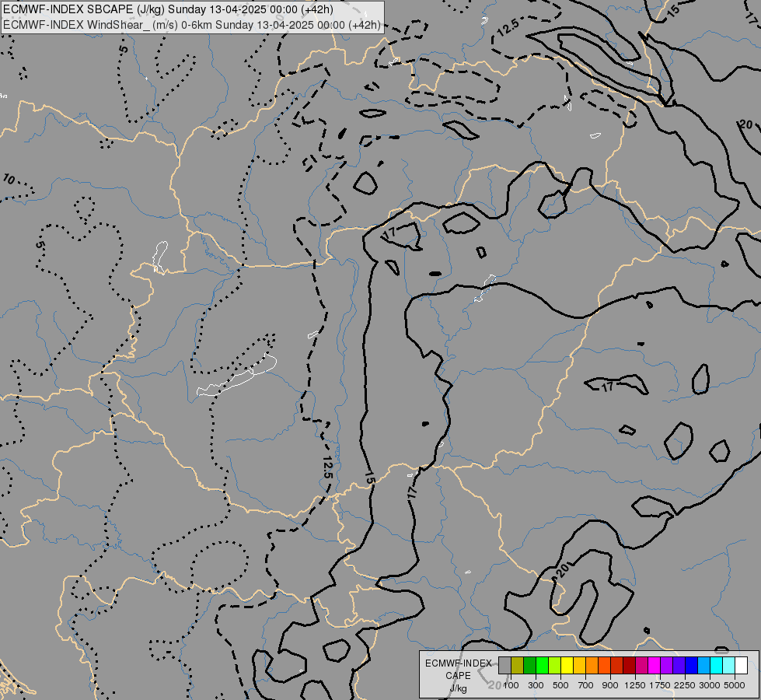Pick the orange-red swatch left of 900

coord(604,665)
